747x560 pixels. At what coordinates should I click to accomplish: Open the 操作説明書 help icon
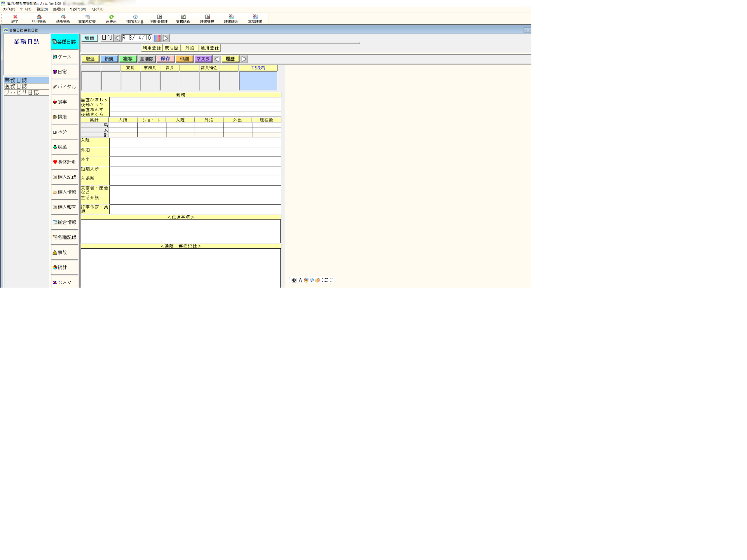(x=135, y=19)
